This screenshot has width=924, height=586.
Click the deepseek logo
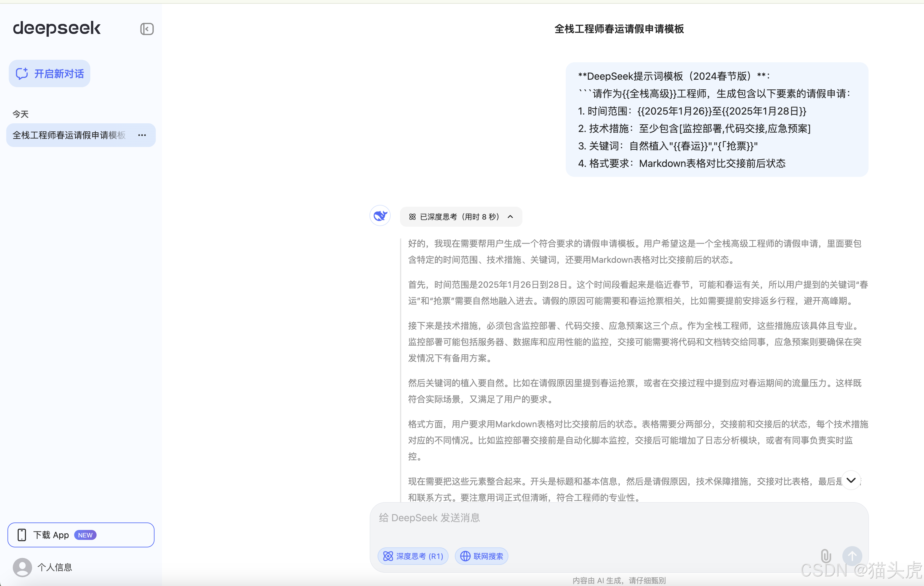57,28
